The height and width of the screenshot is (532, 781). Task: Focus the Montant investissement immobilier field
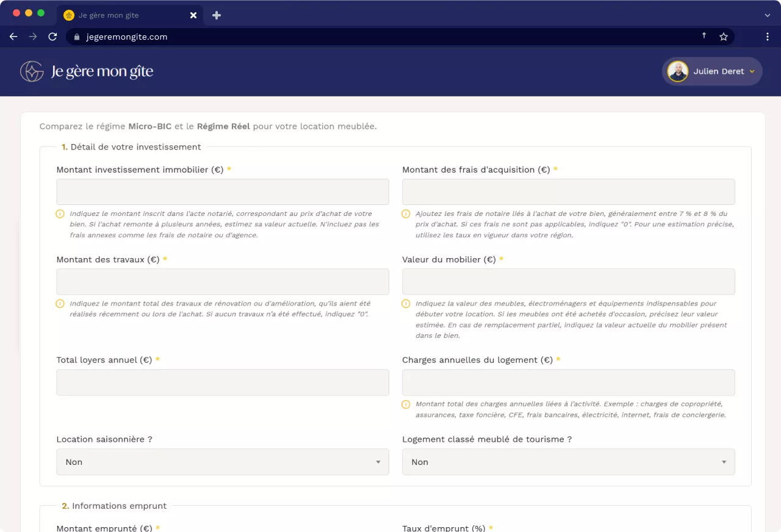223,192
